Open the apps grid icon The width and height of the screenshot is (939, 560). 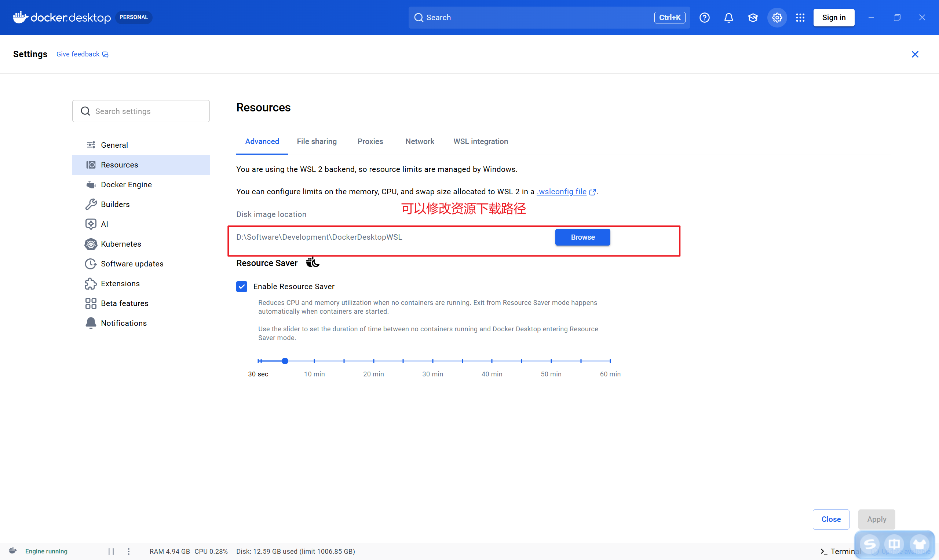(800, 17)
